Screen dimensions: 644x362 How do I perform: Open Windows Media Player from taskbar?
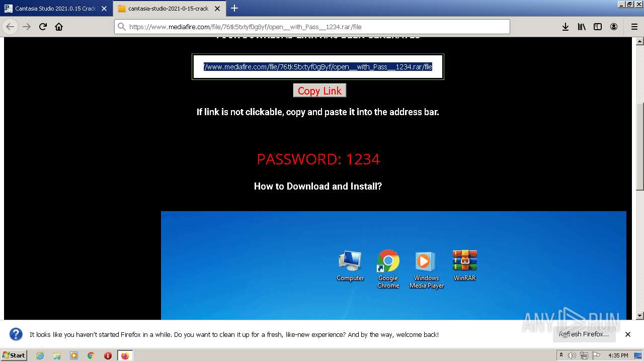(74, 355)
